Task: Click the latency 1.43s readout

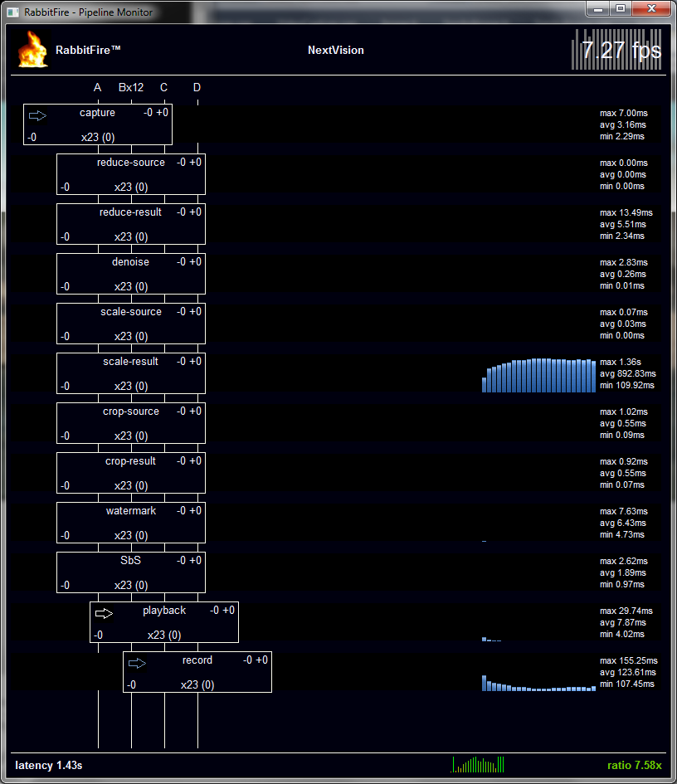Action: 49,765
